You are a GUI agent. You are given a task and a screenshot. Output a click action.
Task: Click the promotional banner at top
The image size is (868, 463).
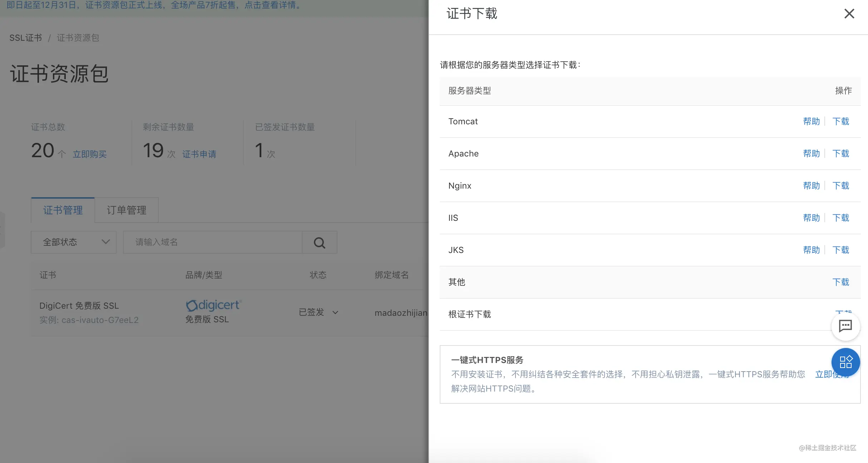point(154,5)
